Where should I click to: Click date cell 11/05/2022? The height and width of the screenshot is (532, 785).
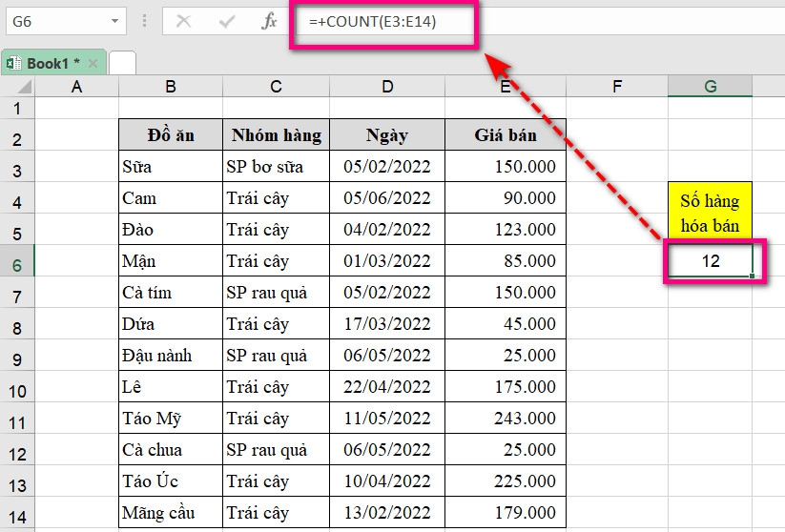pyautogui.click(x=387, y=418)
